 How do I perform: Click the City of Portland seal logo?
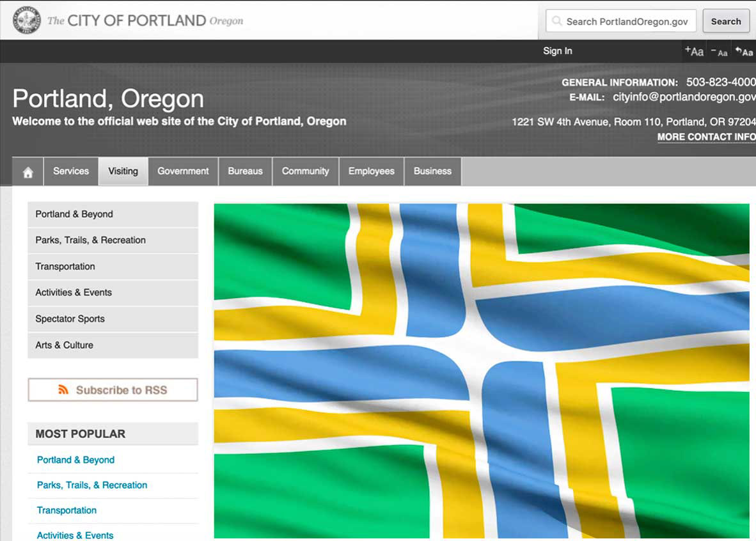click(26, 20)
